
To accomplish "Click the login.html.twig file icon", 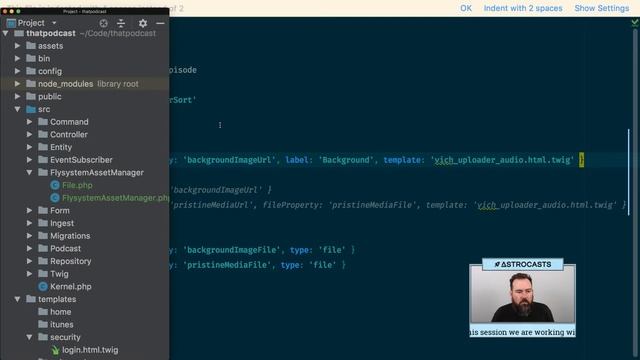I will pyautogui.click(x=55, y=350).
